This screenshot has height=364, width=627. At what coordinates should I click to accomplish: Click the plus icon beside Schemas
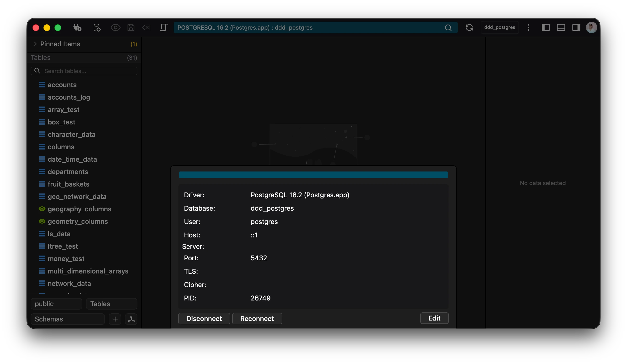coord(115,319)
